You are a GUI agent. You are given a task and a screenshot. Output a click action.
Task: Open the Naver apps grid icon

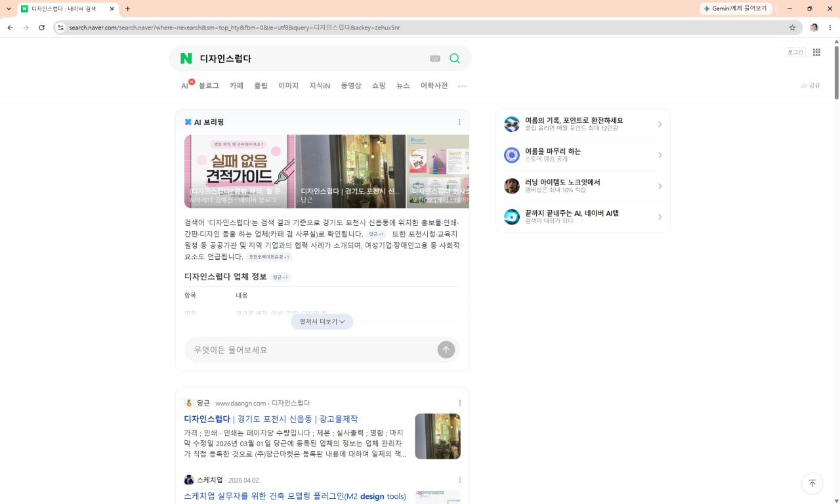point(817,52)
